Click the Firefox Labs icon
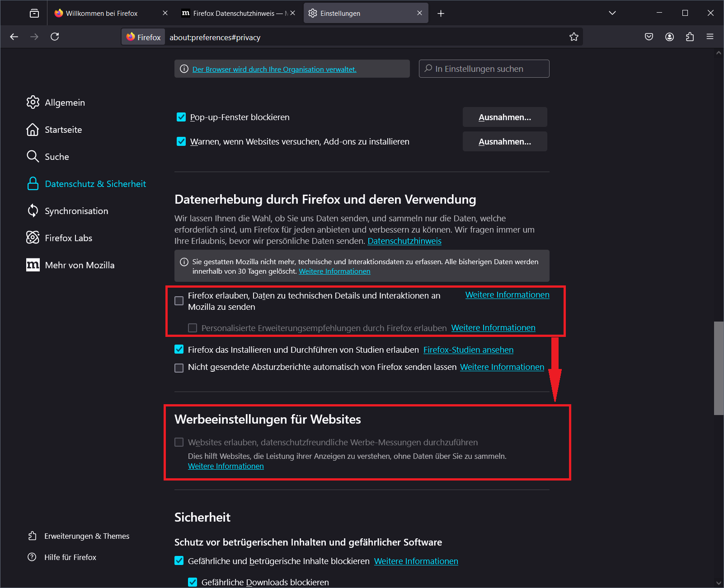Image resolution: width=724 pixels, height=588 pixels. 33,238
